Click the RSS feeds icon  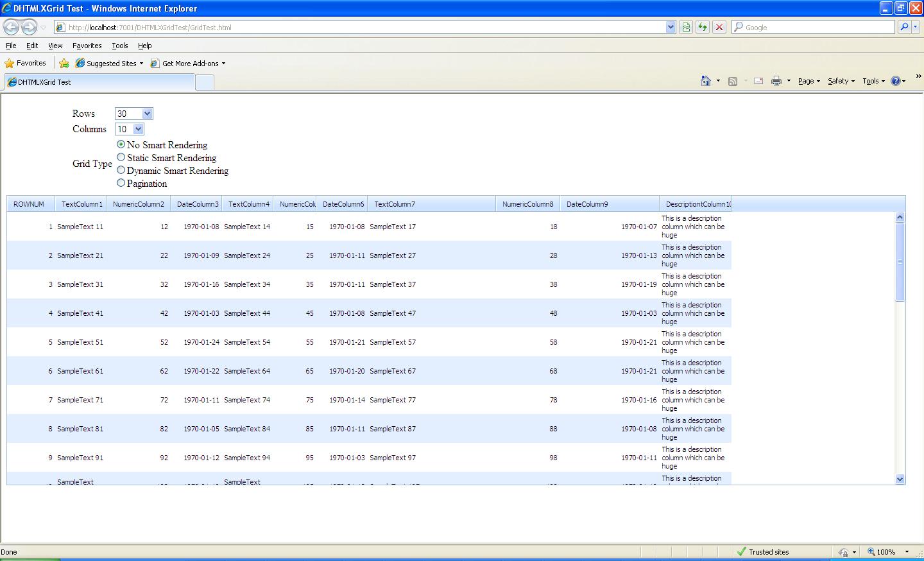pos(733,81)
